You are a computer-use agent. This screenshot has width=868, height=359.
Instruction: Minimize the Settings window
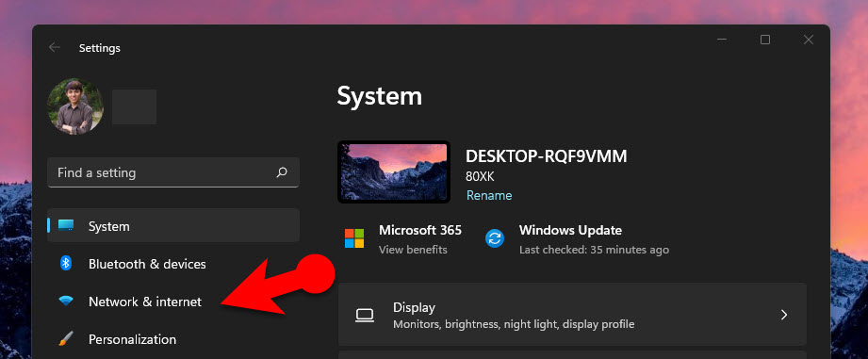coord(722,40)
